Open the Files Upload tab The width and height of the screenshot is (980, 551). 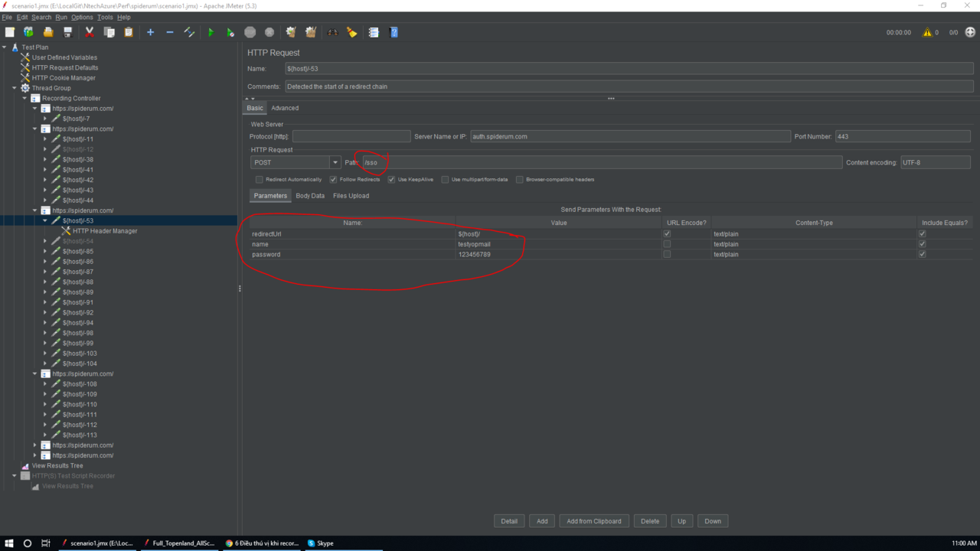(351, 196)
